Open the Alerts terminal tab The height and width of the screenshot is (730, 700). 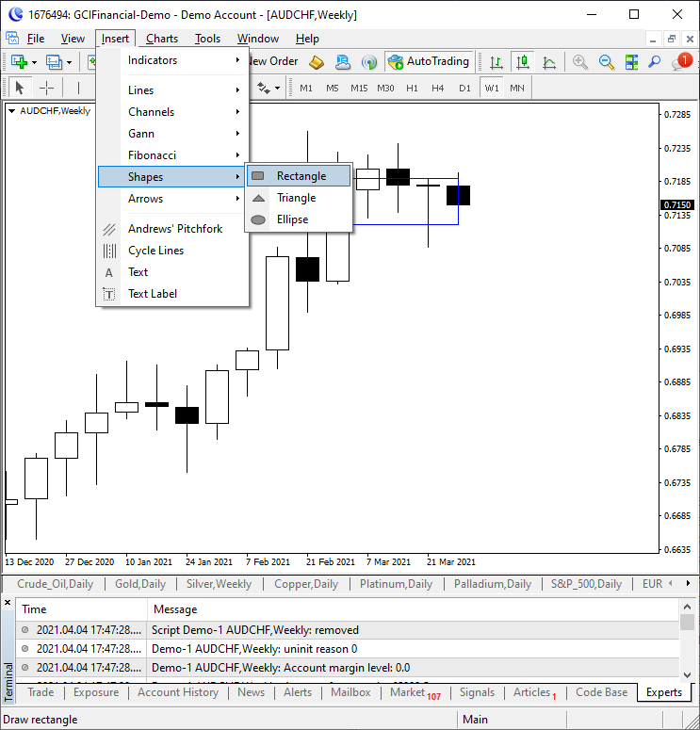[x=298, y=692]
